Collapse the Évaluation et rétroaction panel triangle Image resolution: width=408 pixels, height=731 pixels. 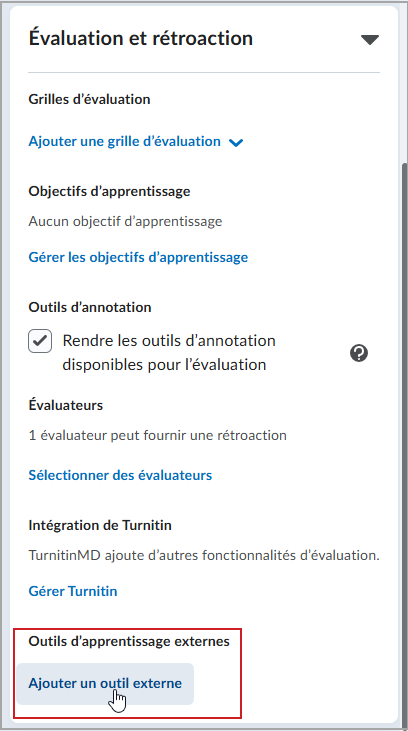pos(370,40)
